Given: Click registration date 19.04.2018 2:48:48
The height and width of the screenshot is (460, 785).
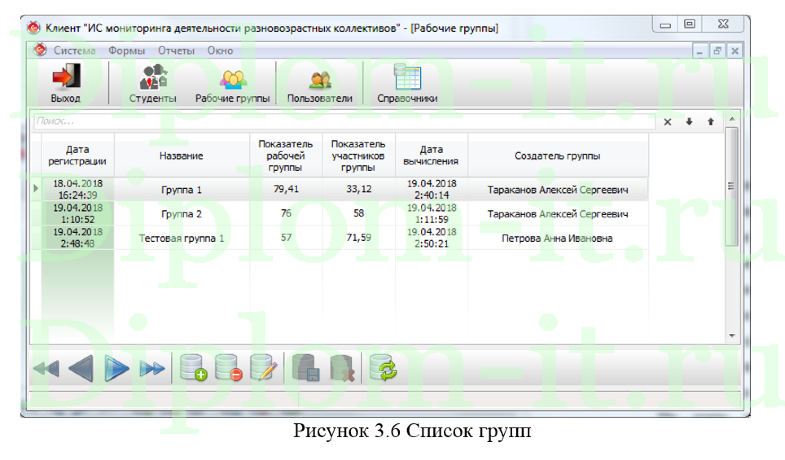Looking at the screenshot, I should pyautogui.click(x=78, y=238).
